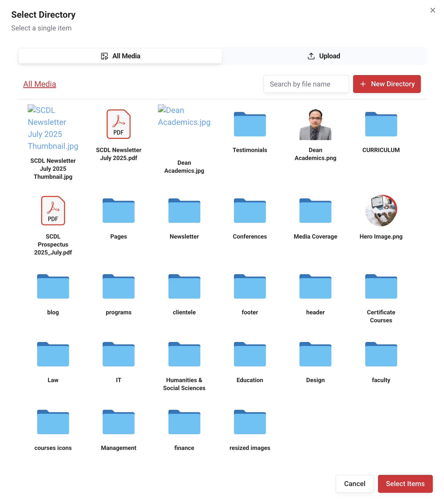Open the faculty folder
Screen dimensions: 444x504
381,354
